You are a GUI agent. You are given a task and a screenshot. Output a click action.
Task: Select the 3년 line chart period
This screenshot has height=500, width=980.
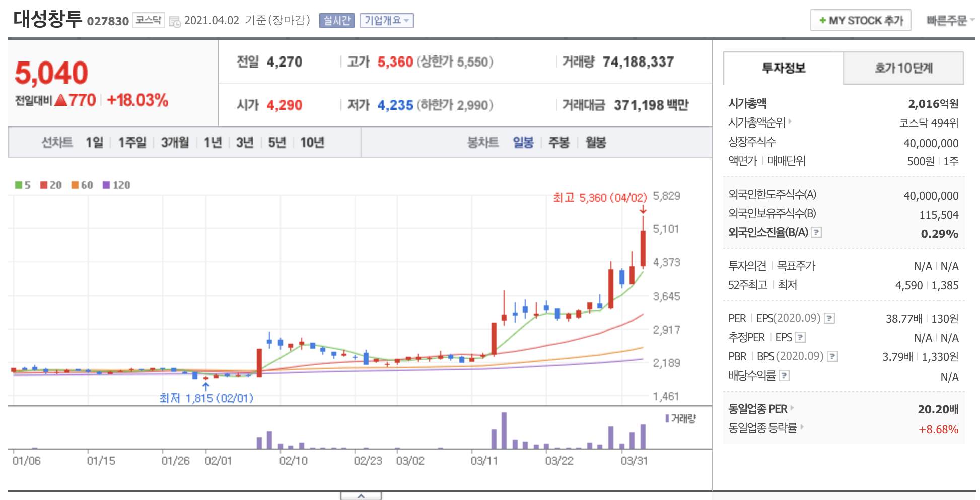point(245,143)
